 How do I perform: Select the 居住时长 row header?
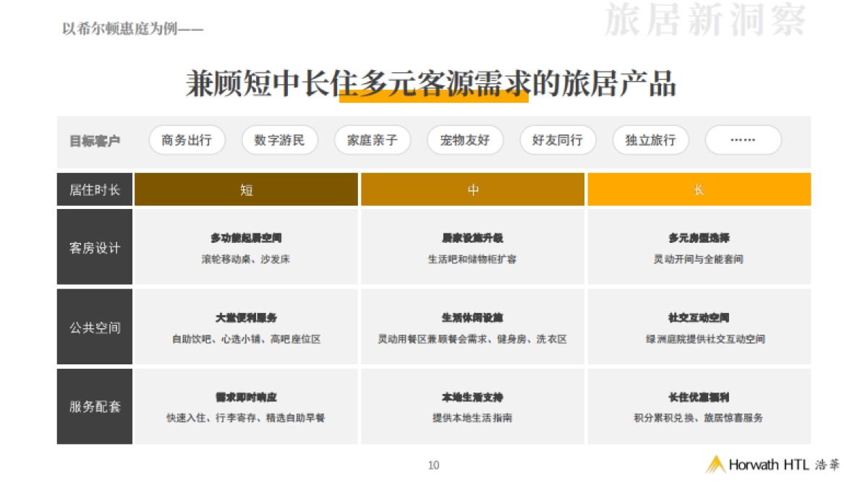click(x=95, y=190)
